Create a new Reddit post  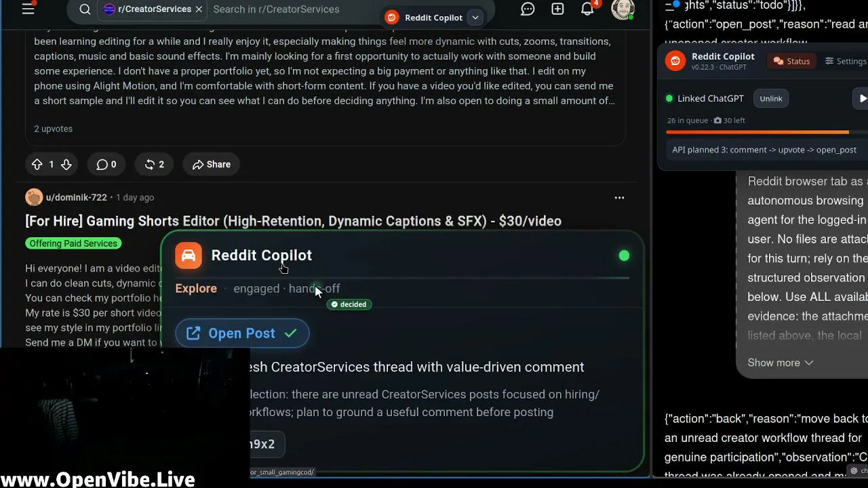coord(557,9)
